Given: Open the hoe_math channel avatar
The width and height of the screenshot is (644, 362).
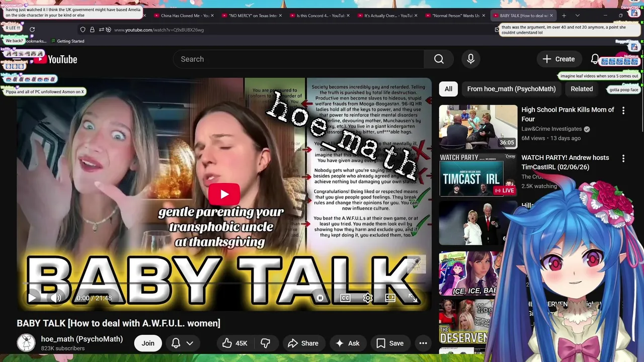Looking at the screenshot, I should pos(26,343).
